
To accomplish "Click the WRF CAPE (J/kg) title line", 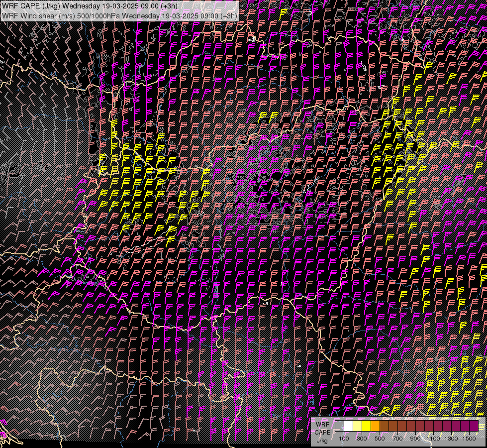I will 90,6.
